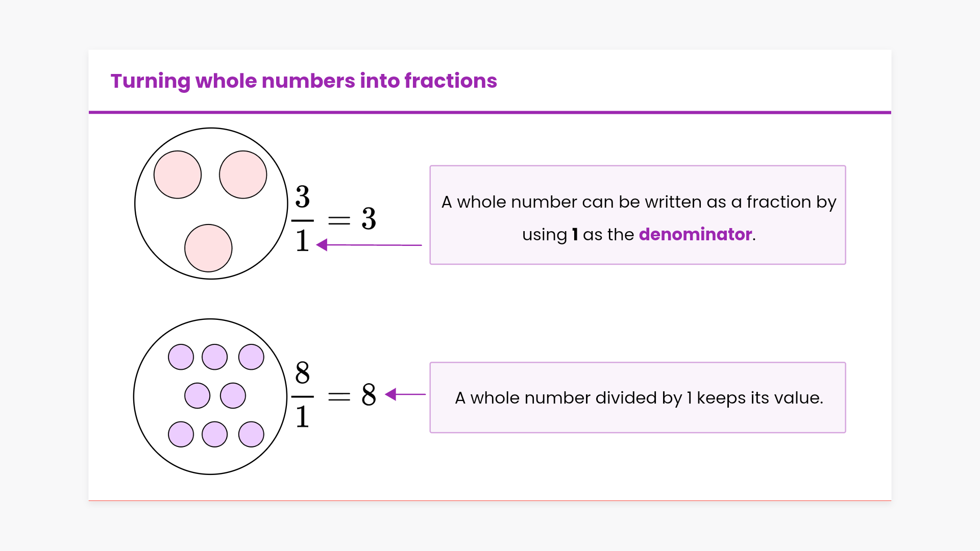Click the middle-left purple circle in the center row
This screenshot has width=980, height=551.
tap(197, 395)
